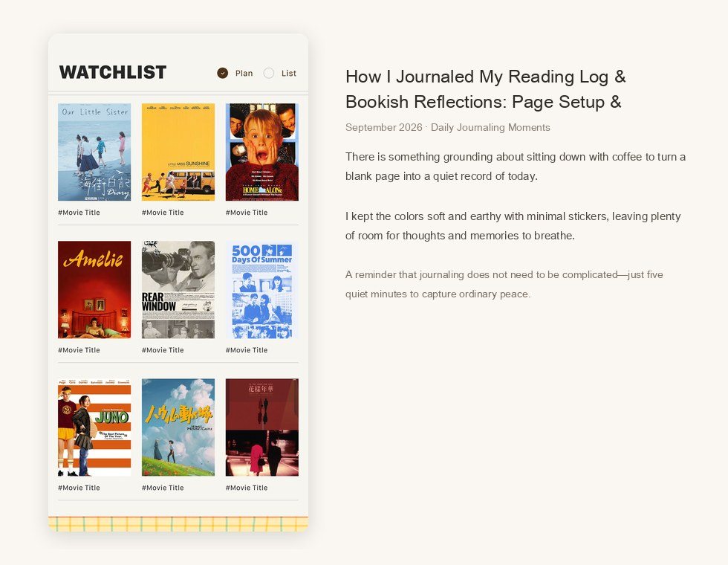
Task: Open the Home Alone poster
Action: coord(261,152)
